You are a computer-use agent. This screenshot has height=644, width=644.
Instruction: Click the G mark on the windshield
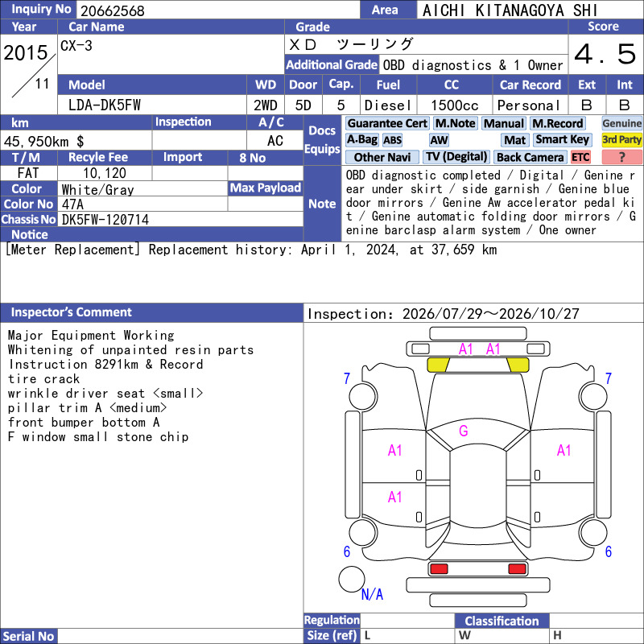pyautogui.click(x=464, y=431)
